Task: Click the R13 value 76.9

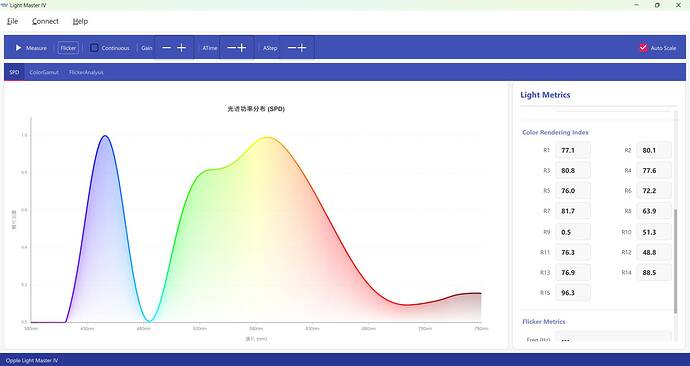Action: click(x=573, y=273)
